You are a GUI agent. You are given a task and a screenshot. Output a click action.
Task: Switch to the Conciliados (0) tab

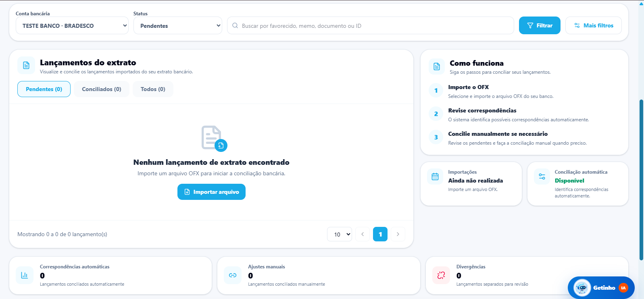tap(102, 89)
